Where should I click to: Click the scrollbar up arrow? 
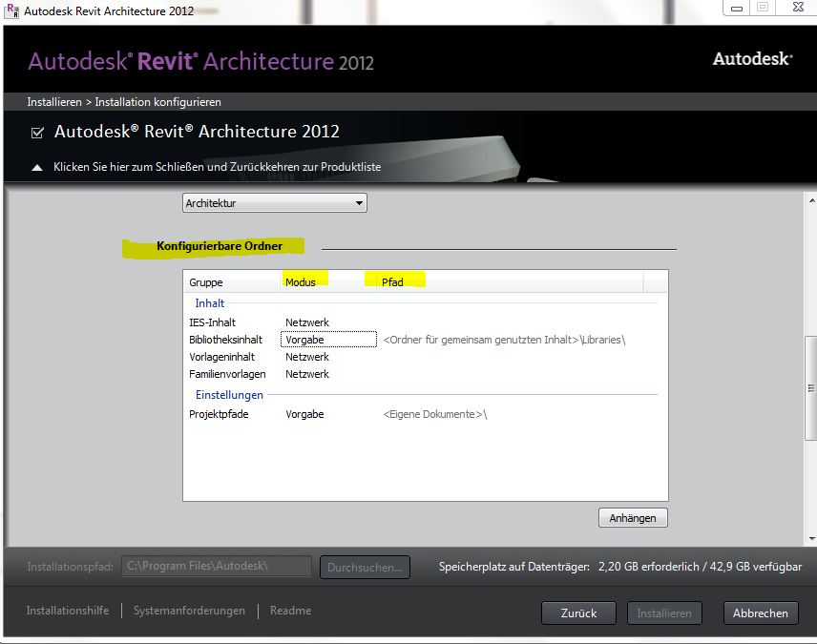(811, 200)
